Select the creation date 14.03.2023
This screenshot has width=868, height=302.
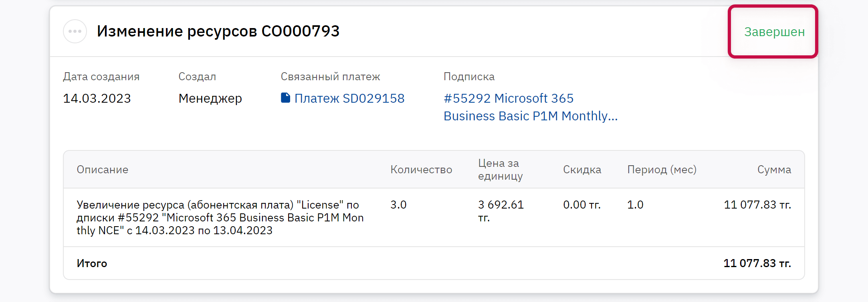97,98
